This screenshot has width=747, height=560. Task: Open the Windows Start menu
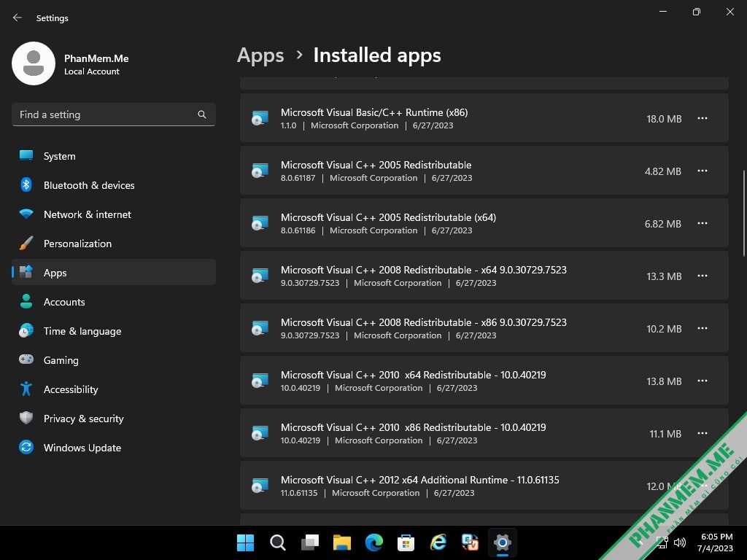click(245, 542)
